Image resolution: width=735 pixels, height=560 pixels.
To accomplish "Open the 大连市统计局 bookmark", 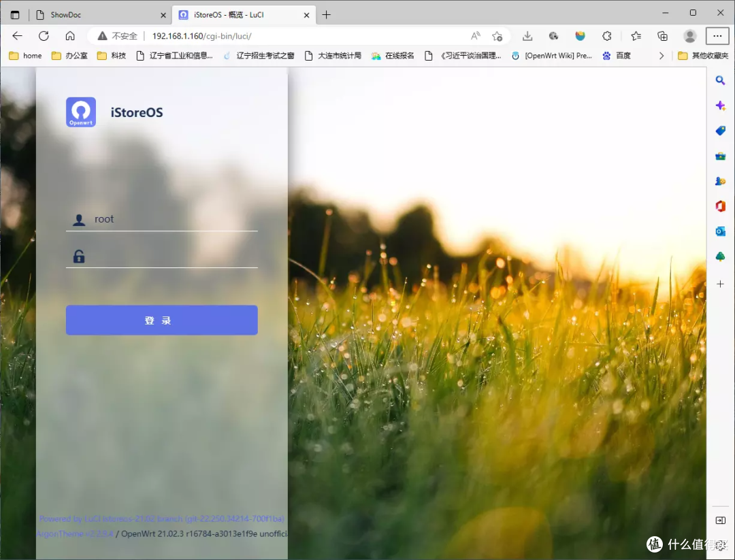I will point(333,56).
